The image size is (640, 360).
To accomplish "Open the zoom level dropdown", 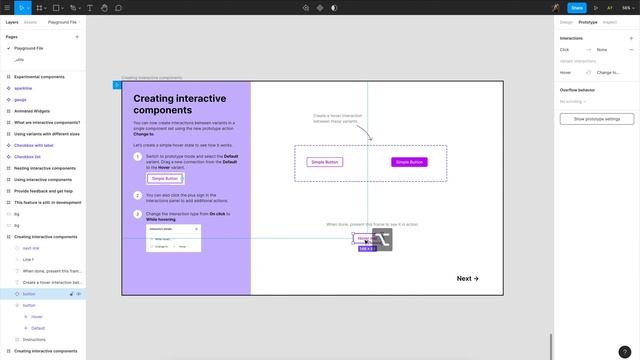I will tap(628, 8).
